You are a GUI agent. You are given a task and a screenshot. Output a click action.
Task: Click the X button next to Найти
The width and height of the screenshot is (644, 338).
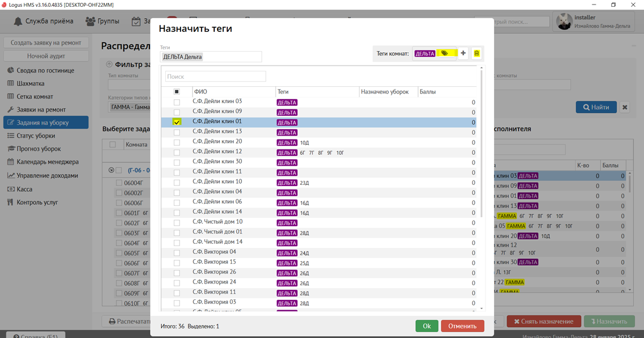(625, 107)
